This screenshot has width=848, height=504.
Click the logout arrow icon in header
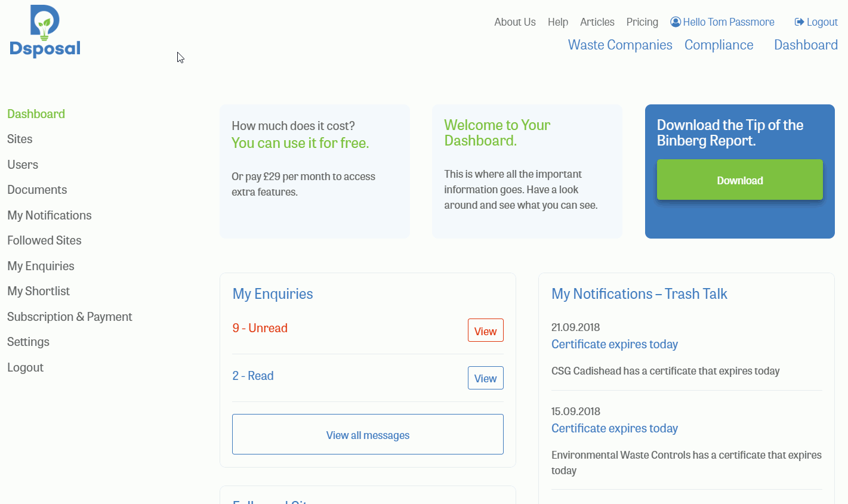click(x=799, y=22)
